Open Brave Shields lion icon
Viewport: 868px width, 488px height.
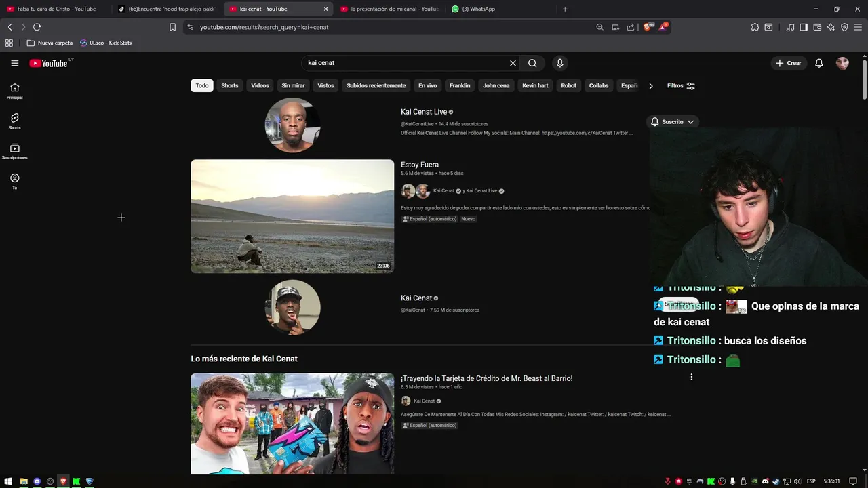pyautogui.click(x=647, y=27)
